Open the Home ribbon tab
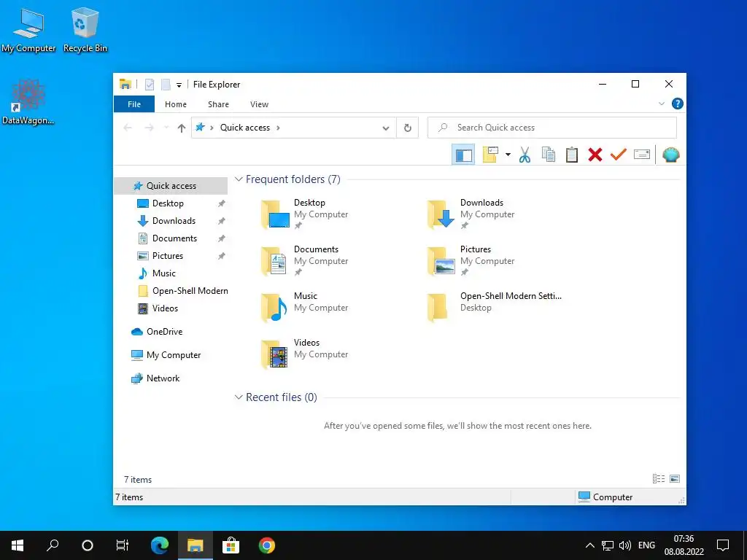The height and width of the screenshot is (560, 747). [176, 104]
